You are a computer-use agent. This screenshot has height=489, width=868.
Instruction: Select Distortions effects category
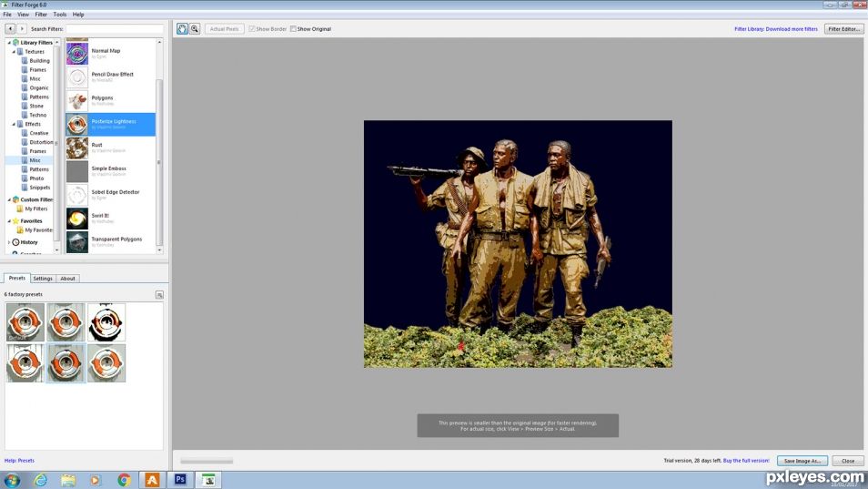pyautogui.click(x=40, y=142)
